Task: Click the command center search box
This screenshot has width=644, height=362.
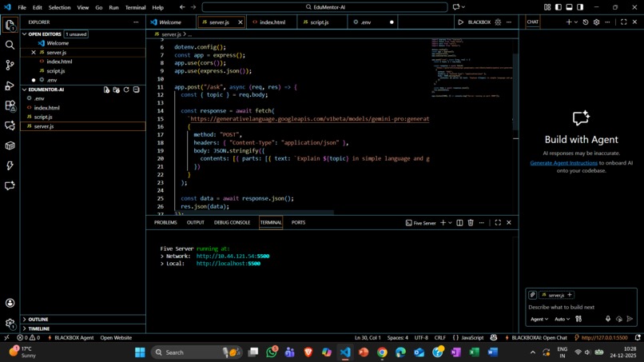Action: [x=325, y=7]
